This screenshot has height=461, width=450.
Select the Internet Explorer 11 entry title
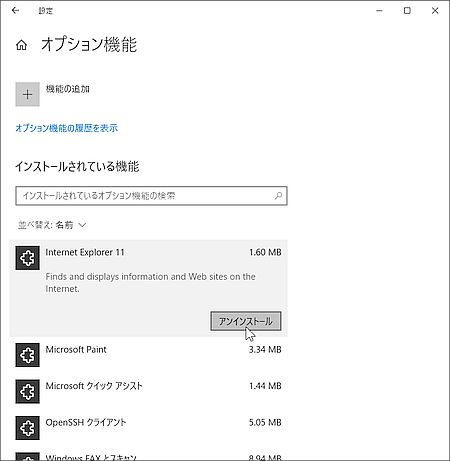[x=85, y=252]
